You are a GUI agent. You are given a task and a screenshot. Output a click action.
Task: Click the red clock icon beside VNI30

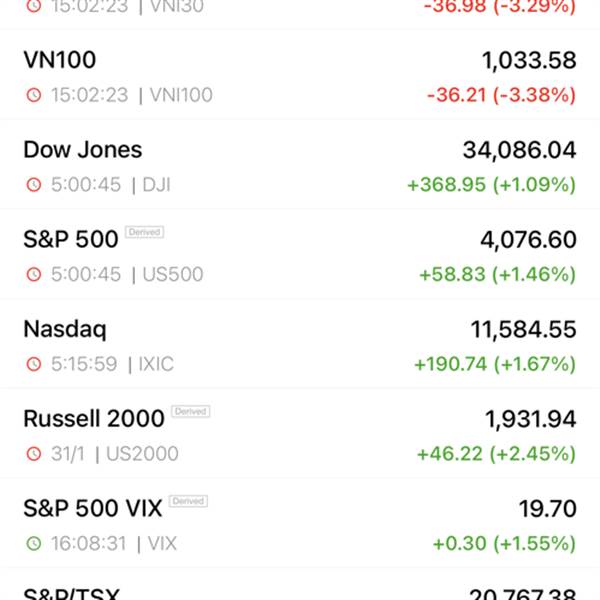tap(34, 6)
